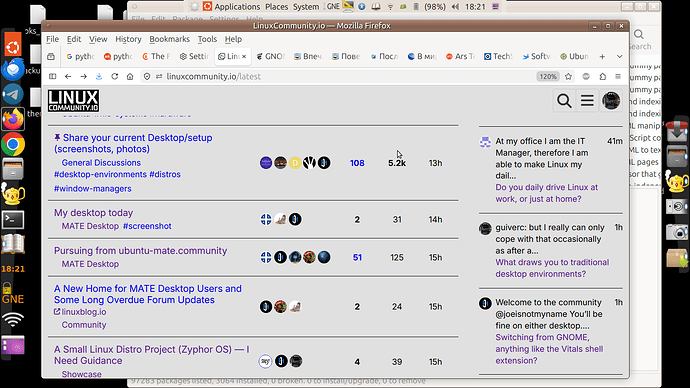
Task: Click the #desktop-environments tag
Action: pyautogui.click(x=100, y=174)
